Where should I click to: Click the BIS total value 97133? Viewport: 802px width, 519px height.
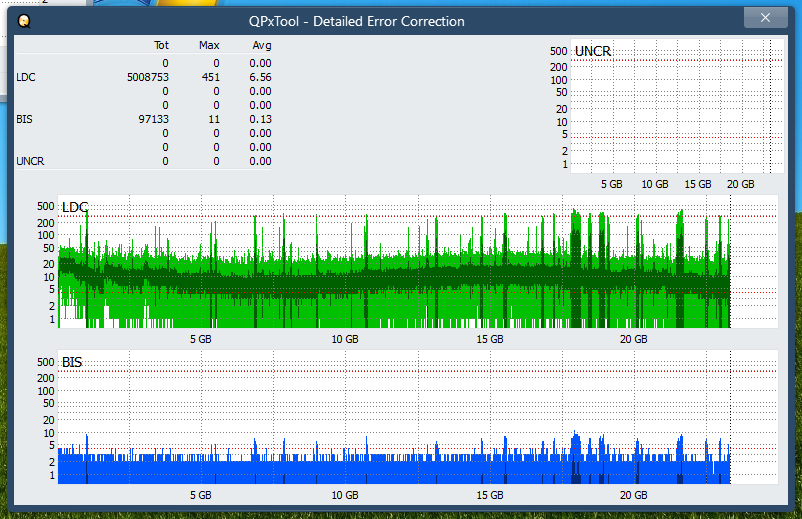(151, 119)
